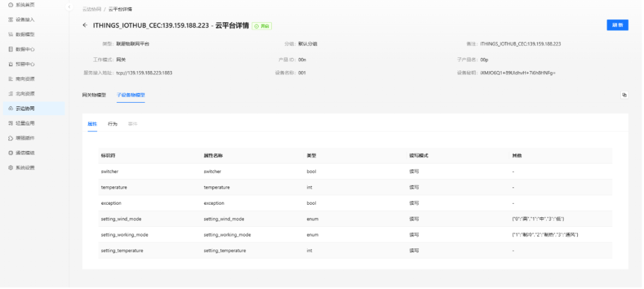
Task: Follow the 云边协同 breadcrumb link
Action: point(92,9)
